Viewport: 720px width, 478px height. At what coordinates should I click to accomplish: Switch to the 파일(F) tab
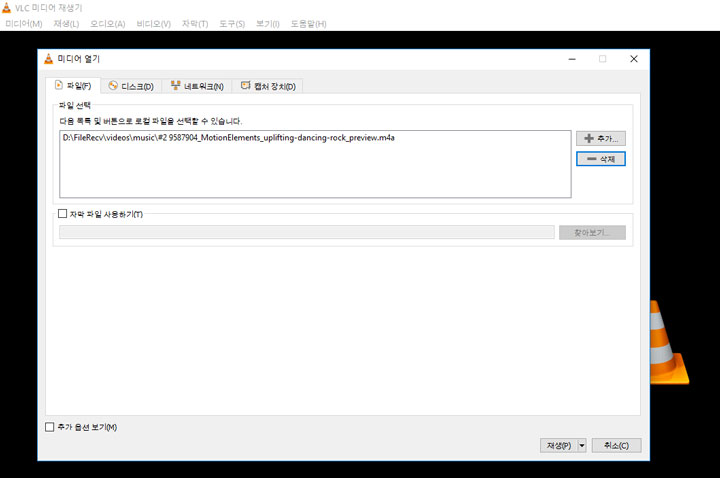[73, 86]
